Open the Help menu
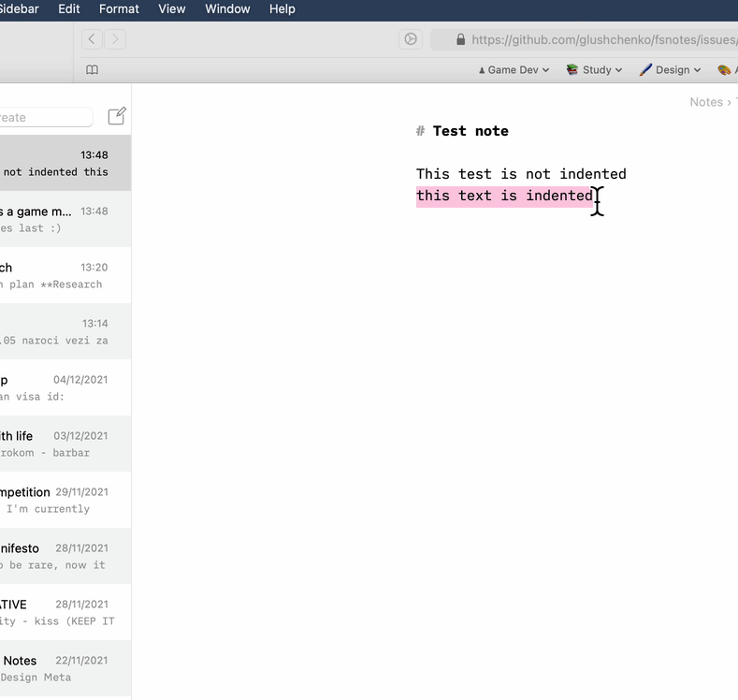This screenshot has width=738, height=700. 282,9
